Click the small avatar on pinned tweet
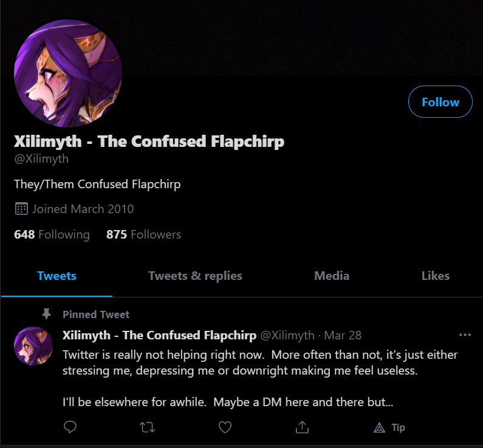 33,346
